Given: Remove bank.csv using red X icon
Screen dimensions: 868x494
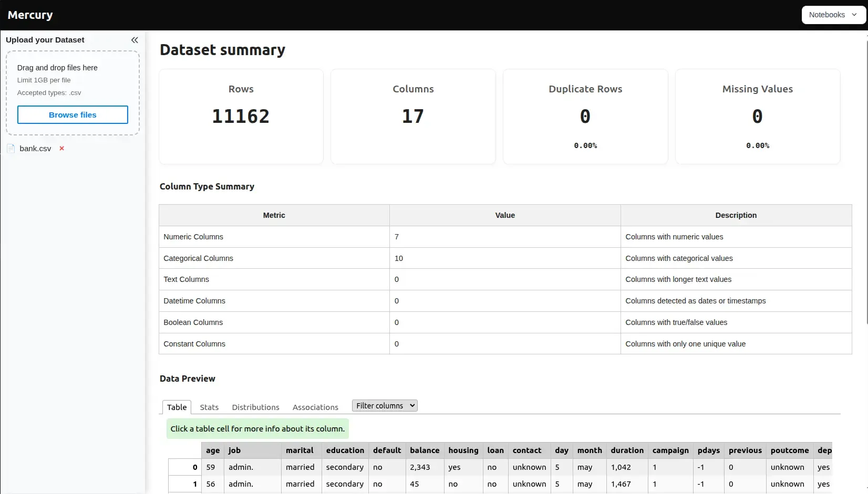Looking at the screenshot, I should click(x=61, y=149).
